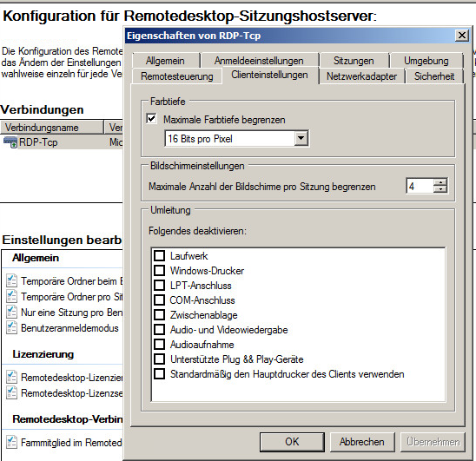476x461 pixels.
Task: Switch to the Sicherheit tab
Action: point(434,76)
